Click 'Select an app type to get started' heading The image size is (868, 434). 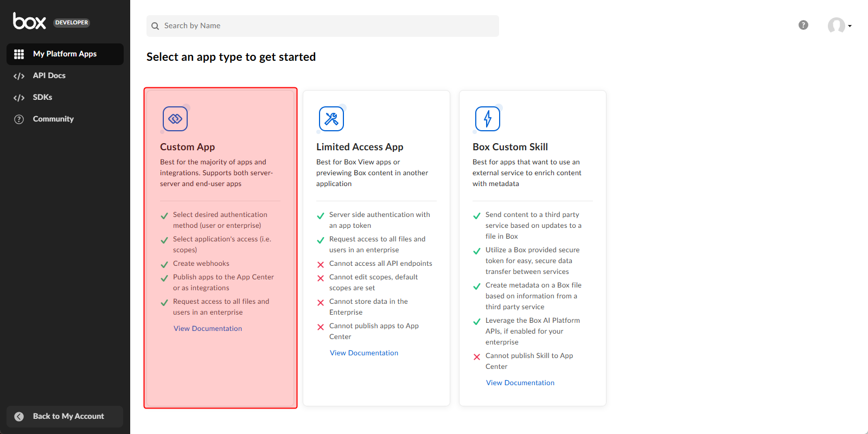click(231, 57)
